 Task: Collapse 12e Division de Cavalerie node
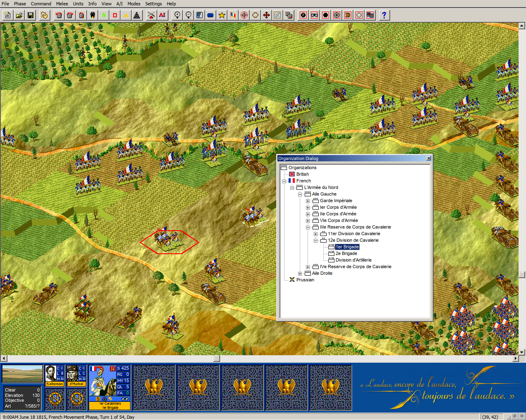pyautogui.click(x=315, y=241)
